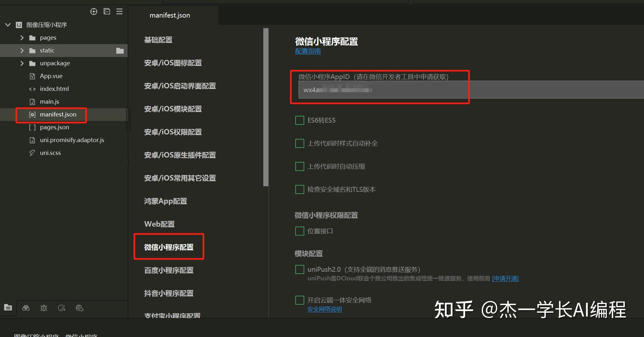This screenshot has width=644, height=337.
Task: Select 微信小程序配置 section
Action: (x=169, y=247)
